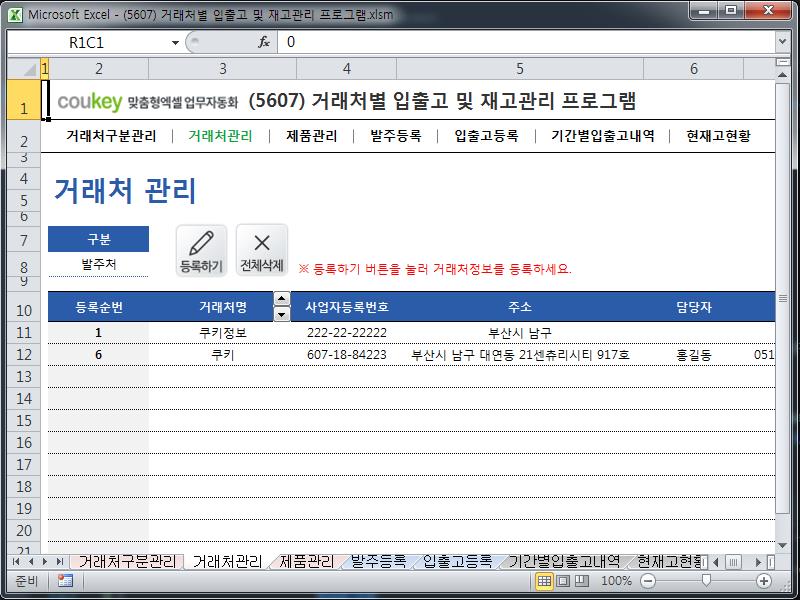Image resolution: width=800 pixels, height=600 pixels.
Task: Click 입출고등록 in the top navigation
Action: pyautogui.click(x=486, y=136)
